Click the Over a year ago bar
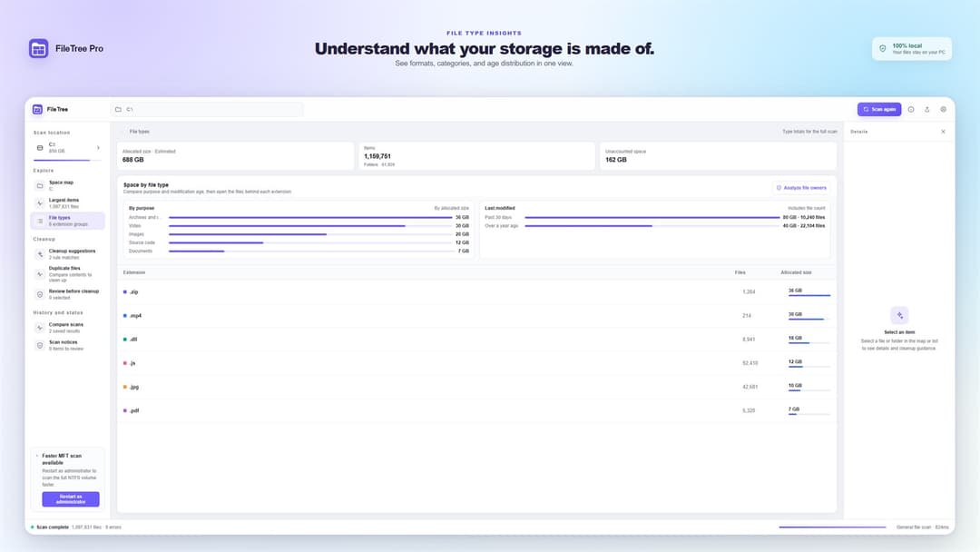Screen dimensions: 980x552 [652, 226]
